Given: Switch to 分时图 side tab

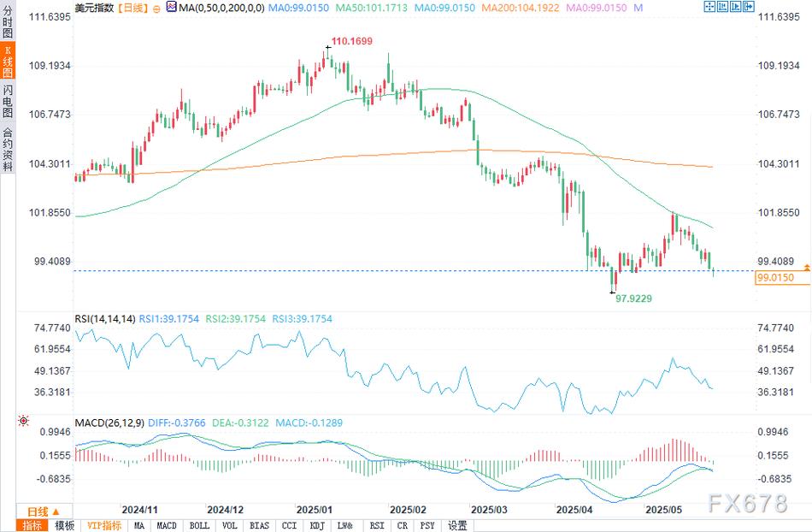Looking at the screenshot, I should (8, 23).
